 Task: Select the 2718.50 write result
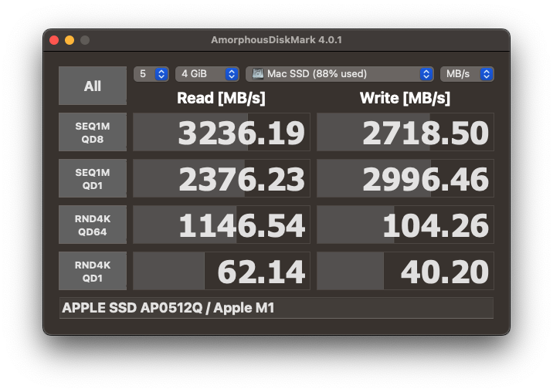click(x=405, y=132)
